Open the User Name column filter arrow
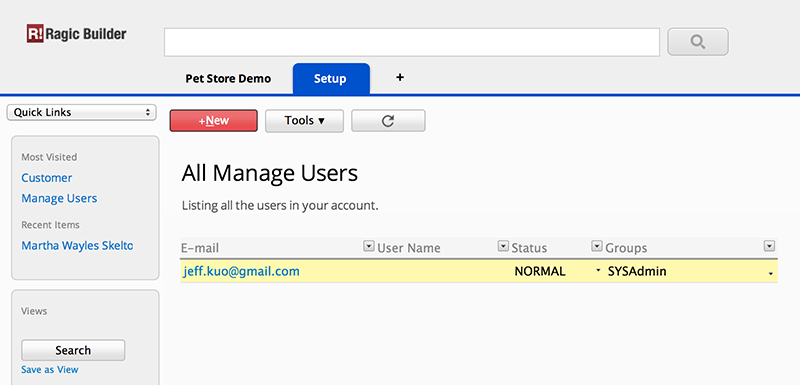The image size is (800, 385). pyautogui.click(x=503, y=246)
